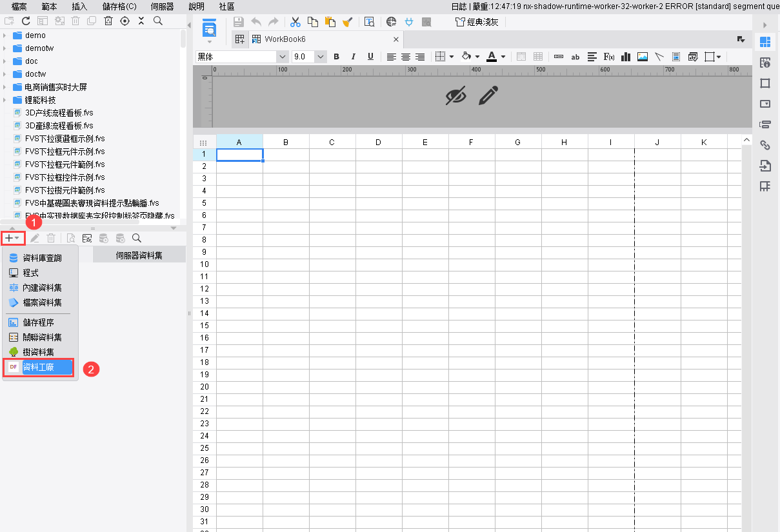This screenshot has width=780, height=532.
Task: Click cell A1 in the grid
Action: tap(239, 155)
